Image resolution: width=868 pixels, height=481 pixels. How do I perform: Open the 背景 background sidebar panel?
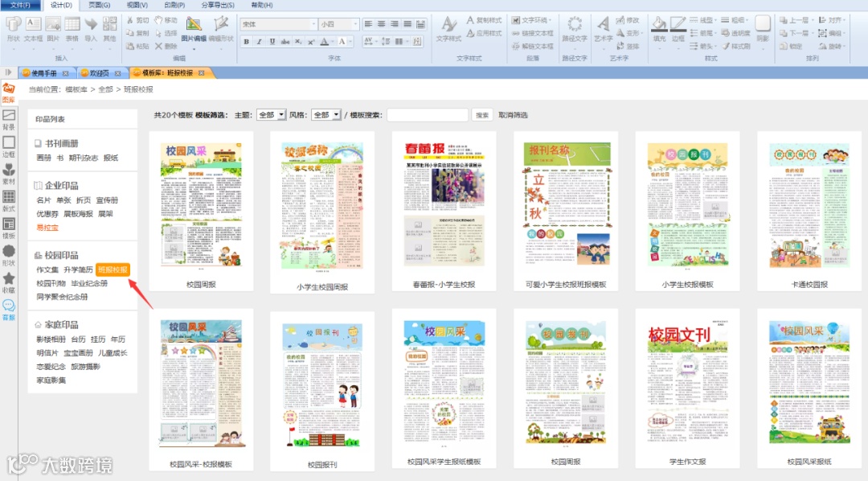coord(9,120)
